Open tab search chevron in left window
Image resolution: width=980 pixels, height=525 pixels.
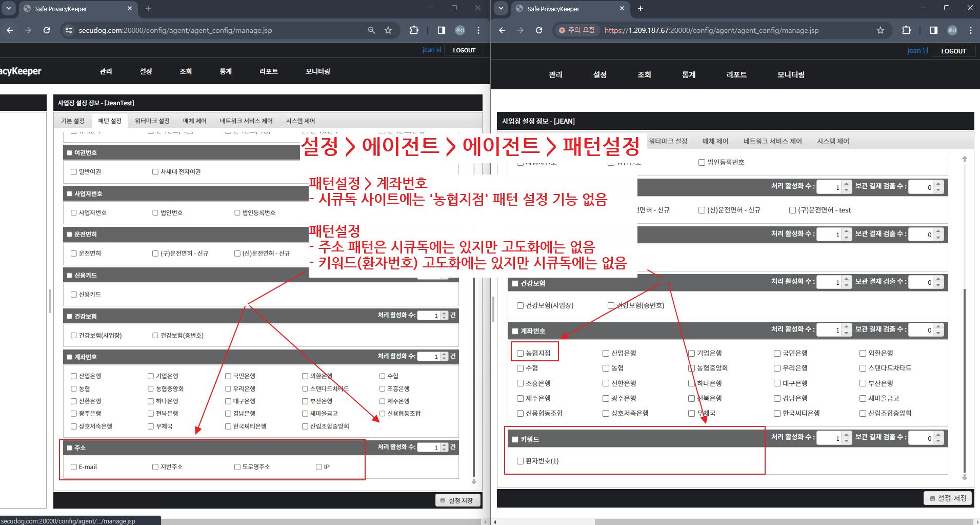pyautogui.click(x=9, y=8)
